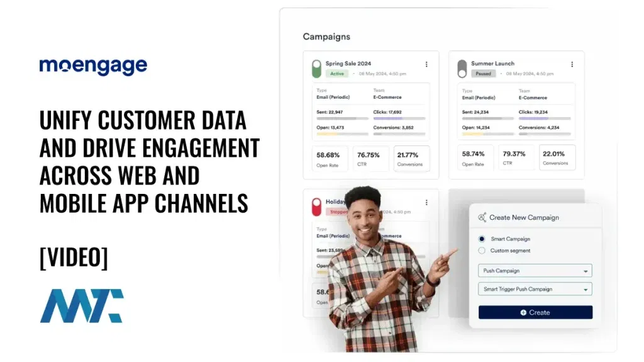This screenshot has width=644, height=362.
Task: Select the Smart Campaign radio option
Action: (482, 239)
